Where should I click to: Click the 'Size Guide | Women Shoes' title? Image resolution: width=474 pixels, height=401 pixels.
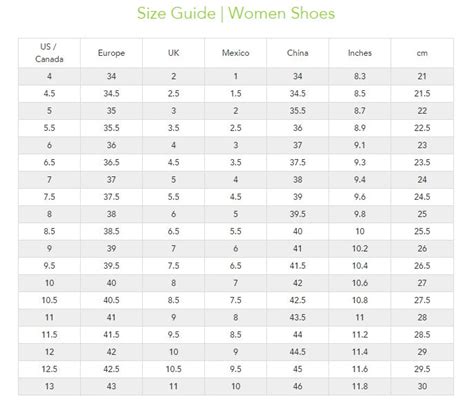tap(236, 14)
